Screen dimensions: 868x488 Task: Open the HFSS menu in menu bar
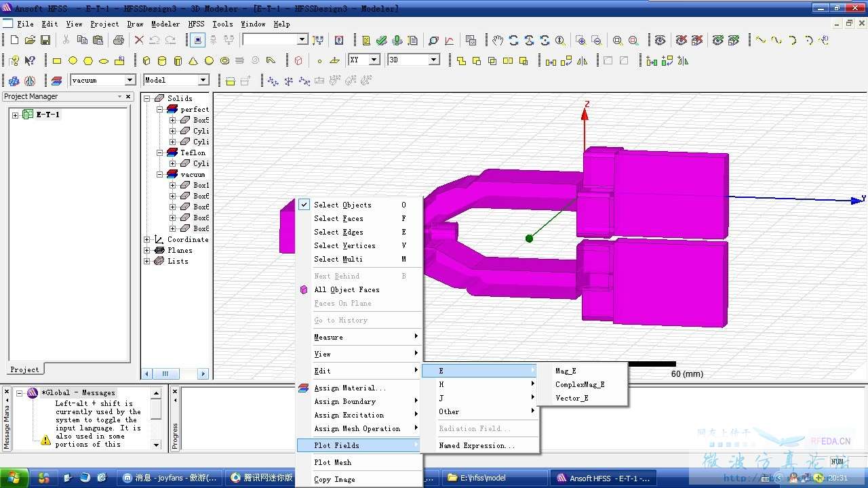click(196, 24)
